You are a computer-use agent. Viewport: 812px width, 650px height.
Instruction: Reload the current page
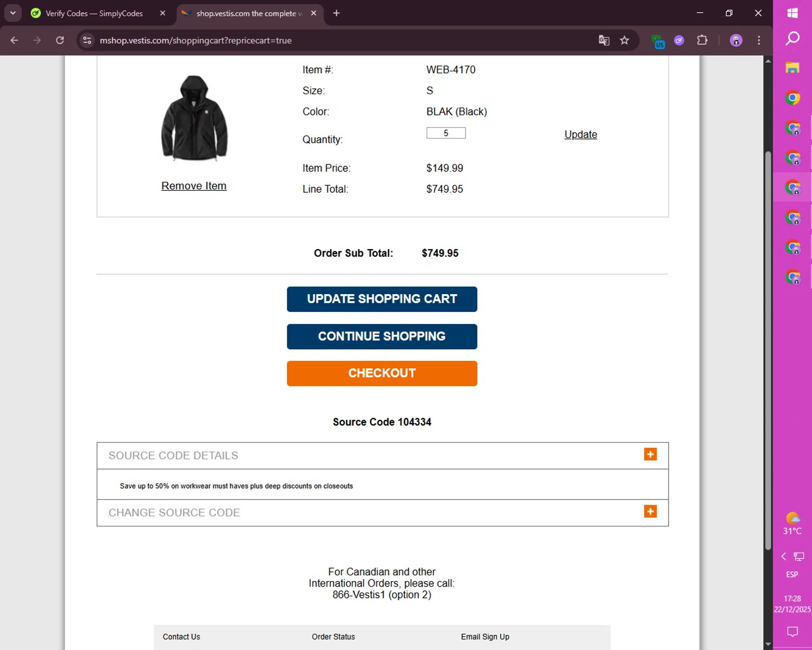pyautogui.click(x=60, y=40)
